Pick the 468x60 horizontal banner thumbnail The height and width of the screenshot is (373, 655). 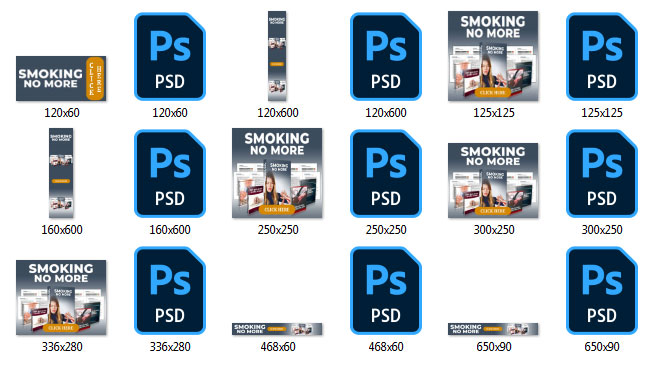coord(277,329)
